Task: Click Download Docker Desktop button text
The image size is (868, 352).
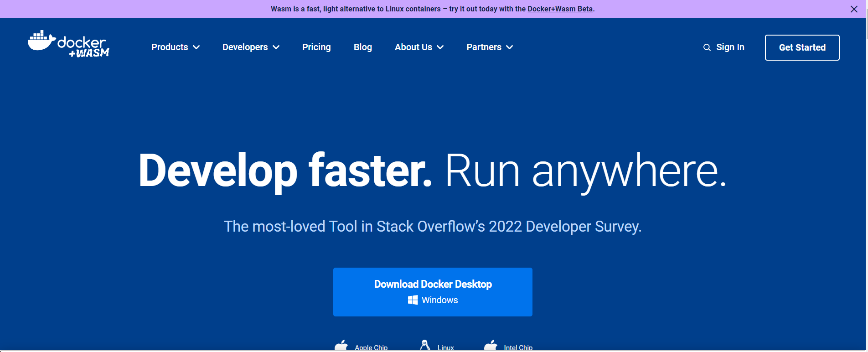Action: pos(433,284)
